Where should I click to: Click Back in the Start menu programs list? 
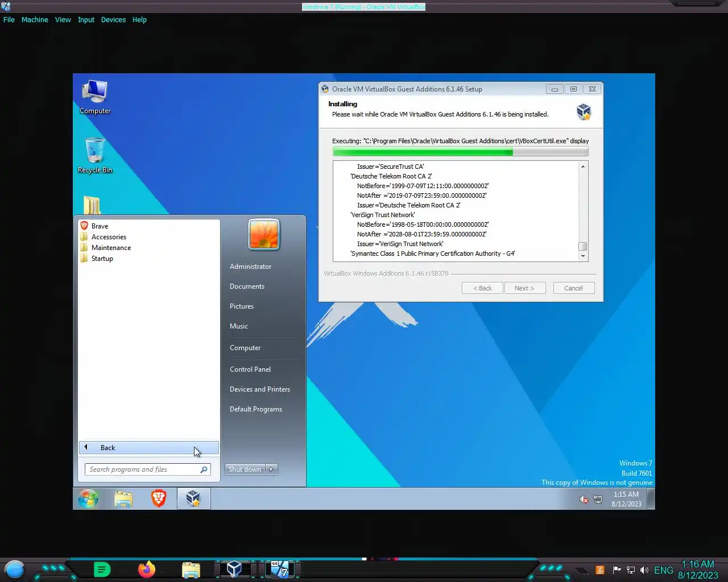coord(149,448)
